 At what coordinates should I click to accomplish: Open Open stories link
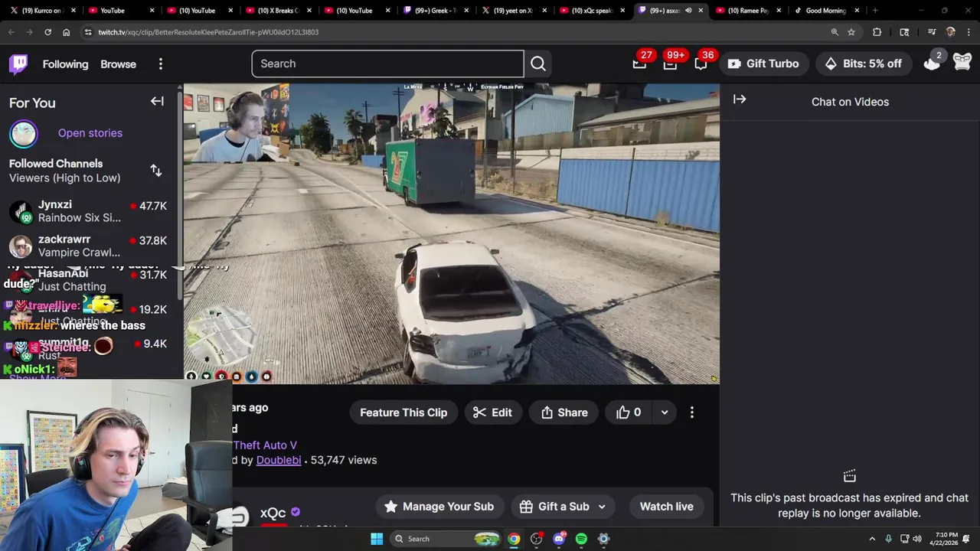90,133
